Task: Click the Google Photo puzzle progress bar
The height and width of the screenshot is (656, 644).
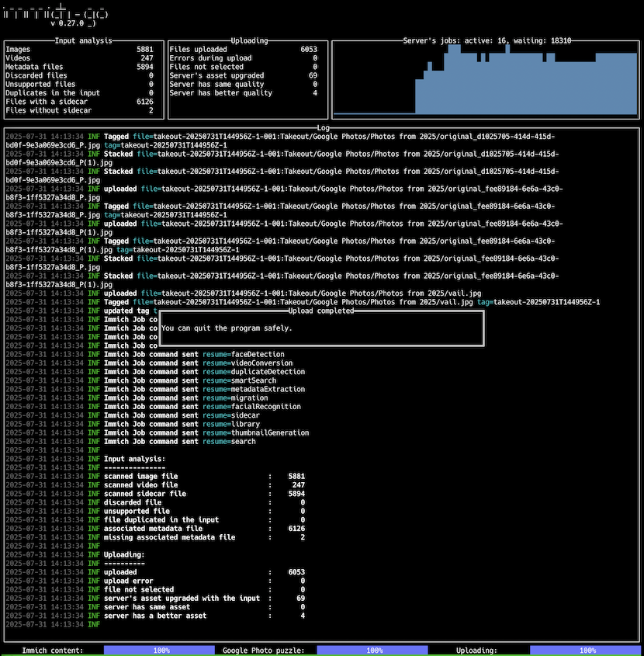Action: click(374, 650)
